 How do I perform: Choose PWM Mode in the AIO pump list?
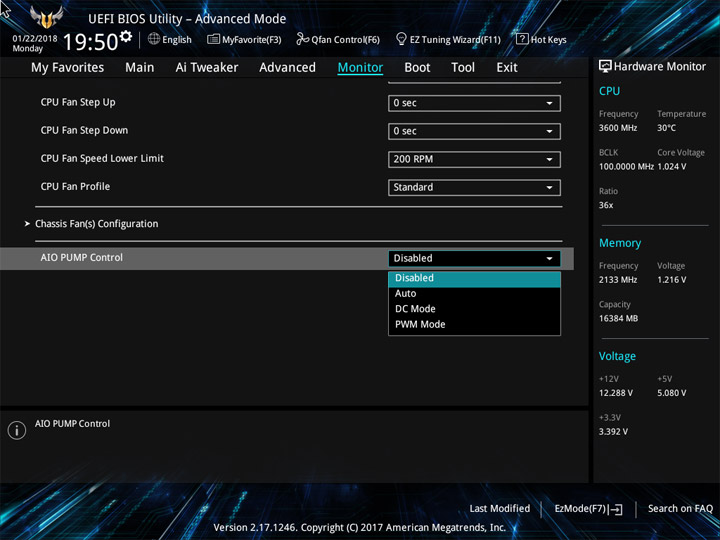click(474, 325)
